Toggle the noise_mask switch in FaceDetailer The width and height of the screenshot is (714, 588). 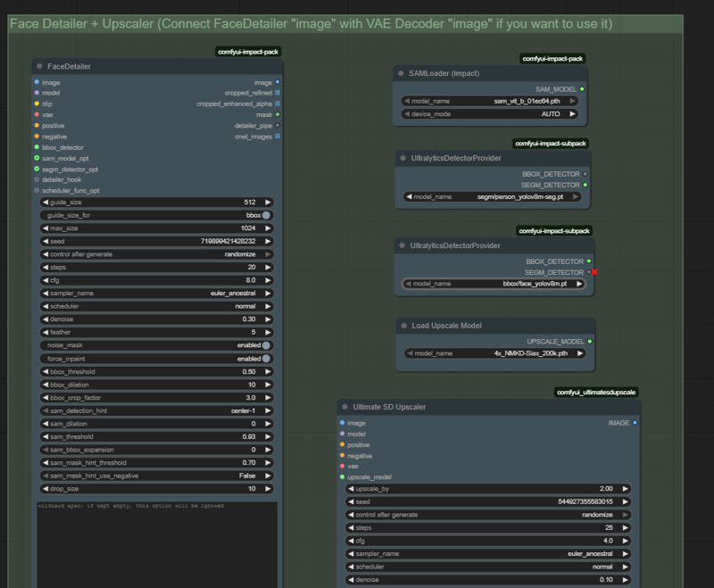tap(266, 345)
